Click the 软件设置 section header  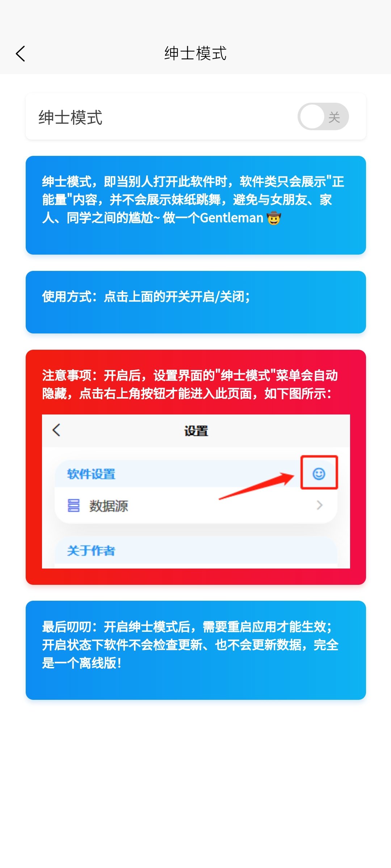(x=91, y=474)
